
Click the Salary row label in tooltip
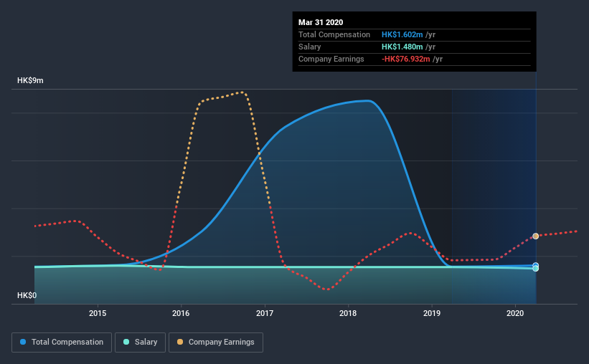pyautogui.click(x=309, y=47)
